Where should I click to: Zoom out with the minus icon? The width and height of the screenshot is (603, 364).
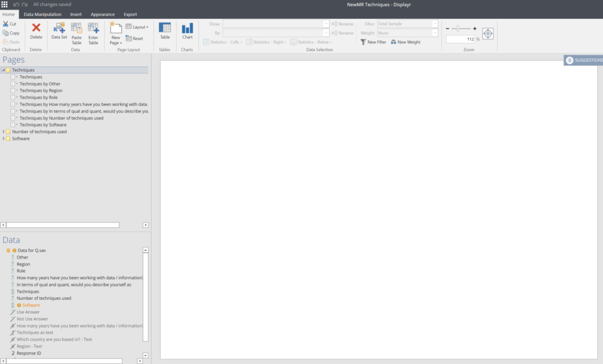pos(448,28)
